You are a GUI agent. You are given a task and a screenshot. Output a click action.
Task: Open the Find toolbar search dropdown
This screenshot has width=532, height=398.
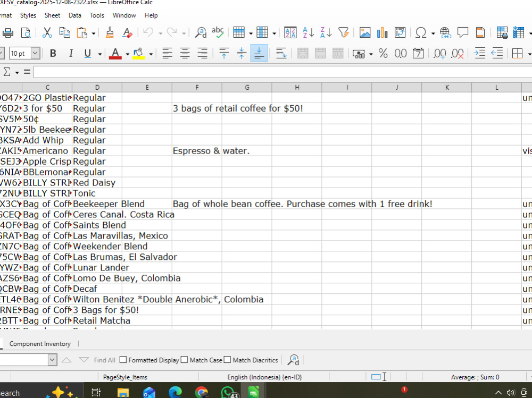click(52, 360)
